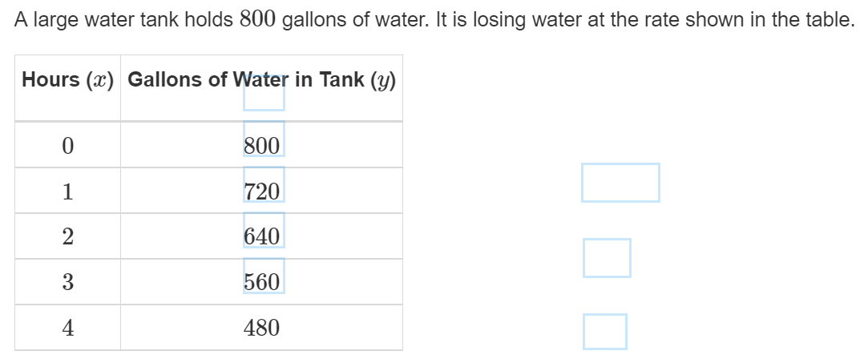Click the bottom empty box right of table

point(604,333)
